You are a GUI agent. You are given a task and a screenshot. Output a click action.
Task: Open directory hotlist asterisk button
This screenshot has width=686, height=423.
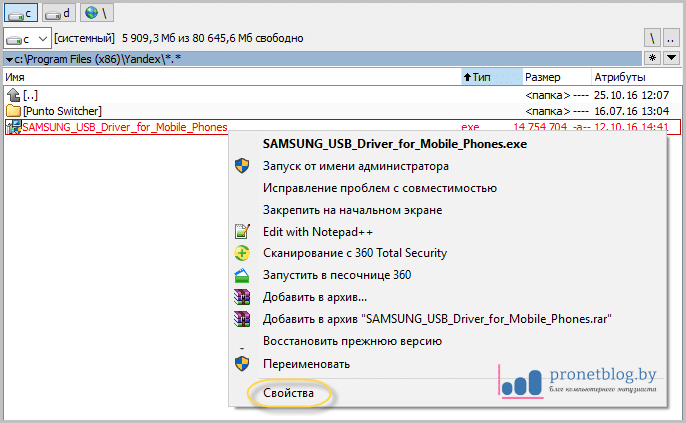652,58
